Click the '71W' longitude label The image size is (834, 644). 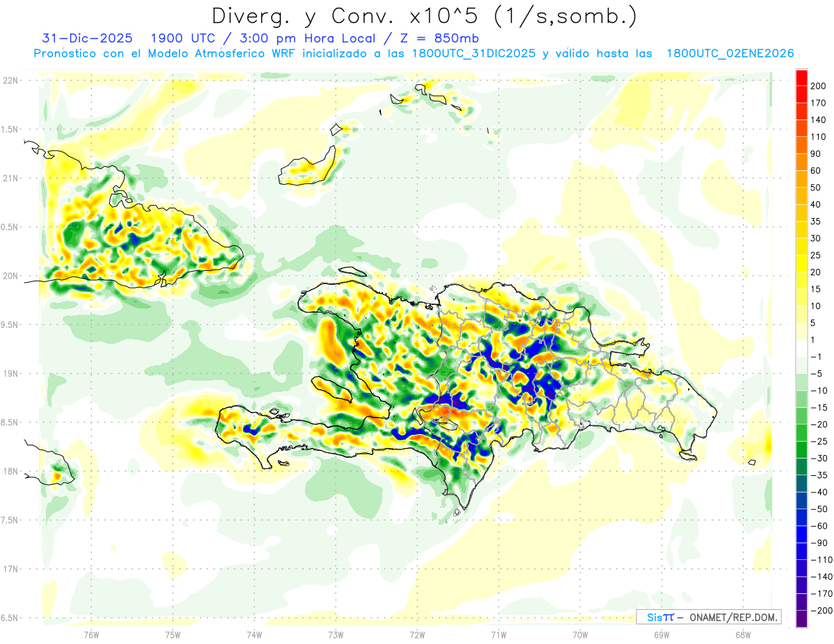coord(498,634)
